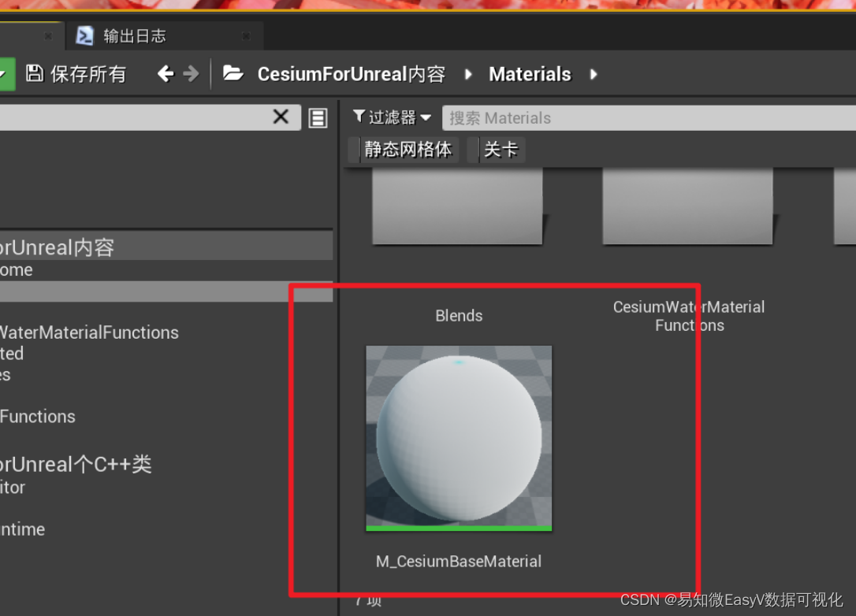Select Materials in breadcrumb path
The width and height of the screenshot is (856, 616).
pyautogui.click(x=530, y=74)
